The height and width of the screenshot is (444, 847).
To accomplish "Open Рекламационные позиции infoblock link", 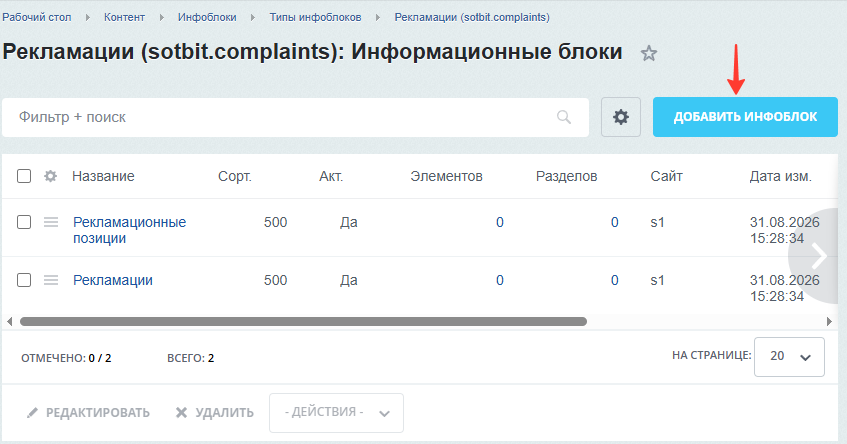I will [x=130, y=230].
